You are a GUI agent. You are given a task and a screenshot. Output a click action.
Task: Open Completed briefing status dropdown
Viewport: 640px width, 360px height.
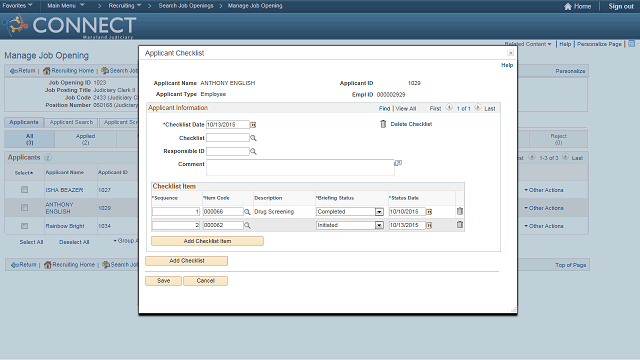pos(379,212)
